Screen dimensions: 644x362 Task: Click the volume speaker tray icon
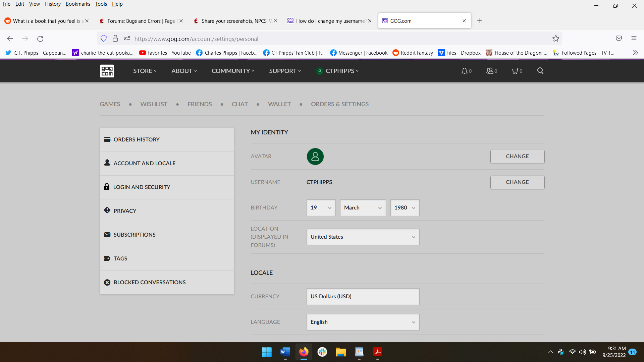pyautogui.click(x=582, y=352)
